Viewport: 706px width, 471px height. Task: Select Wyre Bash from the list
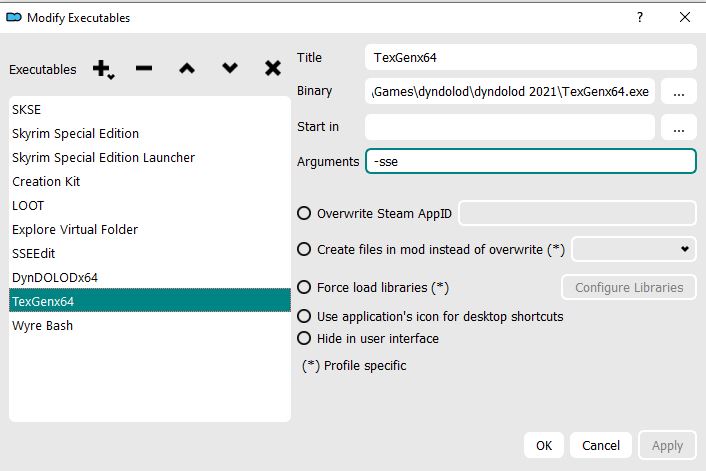click(43, 325)
